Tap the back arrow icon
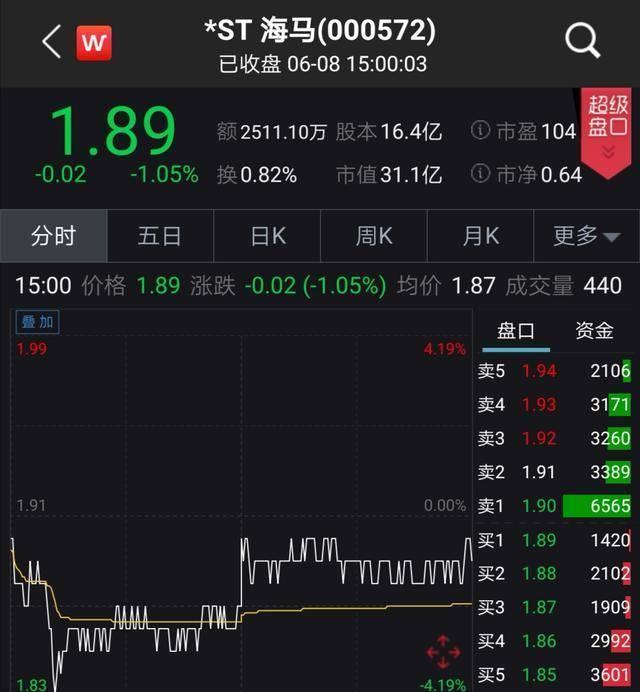 coord(52,41)
